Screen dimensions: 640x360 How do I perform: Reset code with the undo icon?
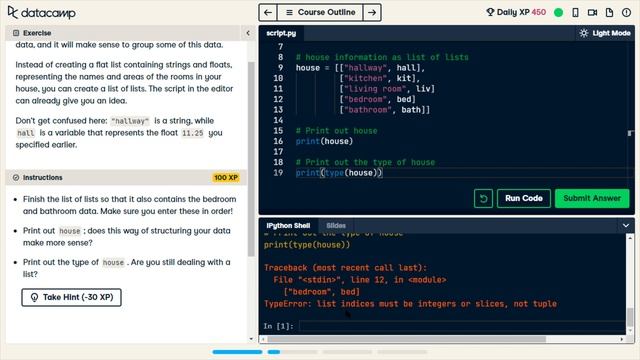pos(483,198)
